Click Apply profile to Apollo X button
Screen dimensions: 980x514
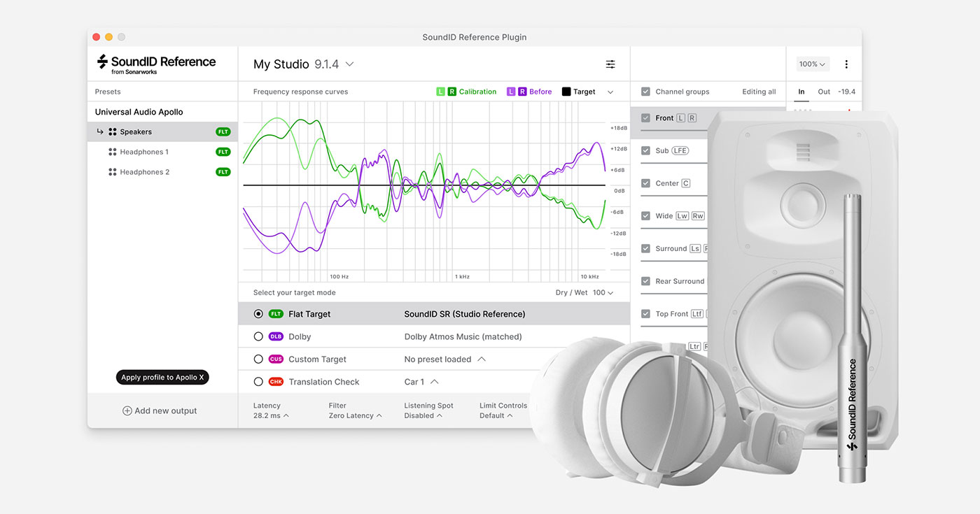point(162,378)
